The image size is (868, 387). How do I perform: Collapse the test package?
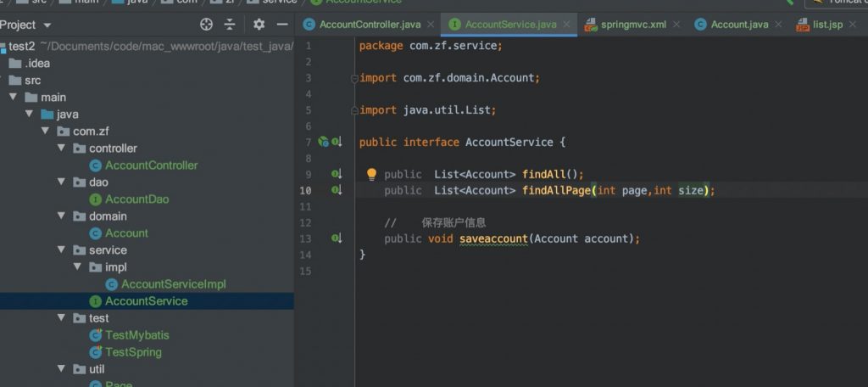(x=61, y=317)
